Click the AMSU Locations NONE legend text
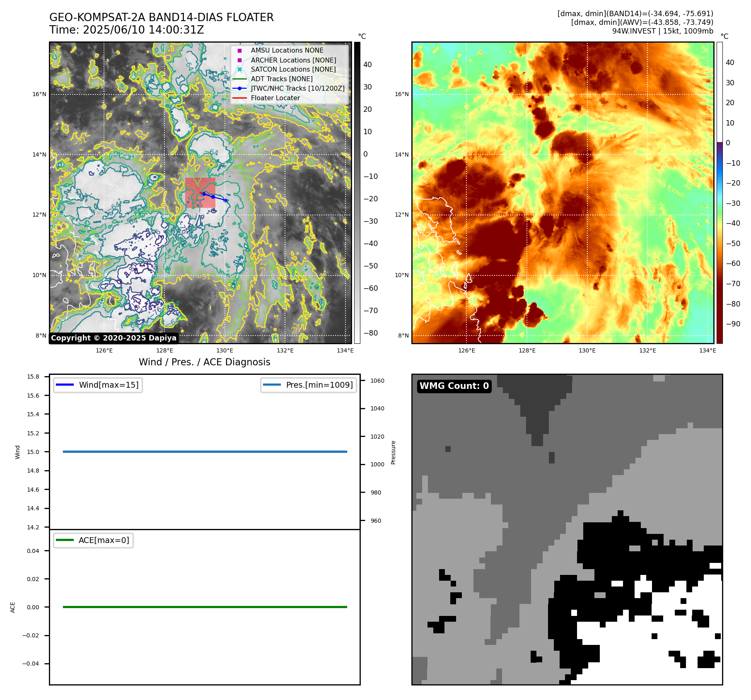 tap(287, 51)
